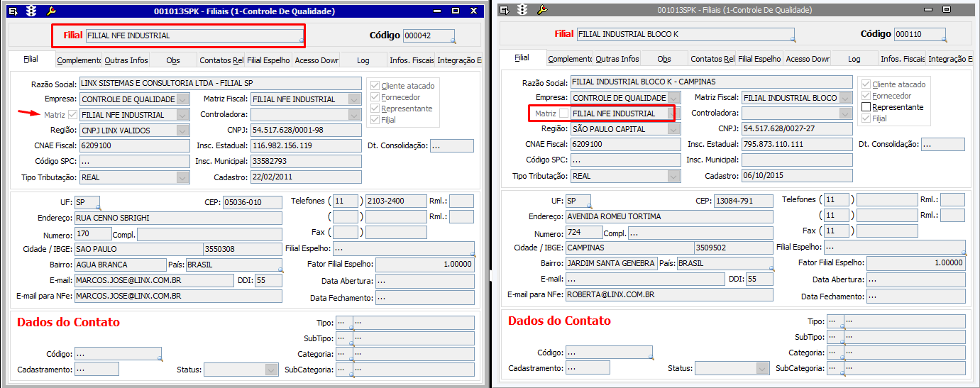Open Tipo Tributação dropdown in left window
Image resolution: width=980 pixels, height=388 pixels.
183,177
